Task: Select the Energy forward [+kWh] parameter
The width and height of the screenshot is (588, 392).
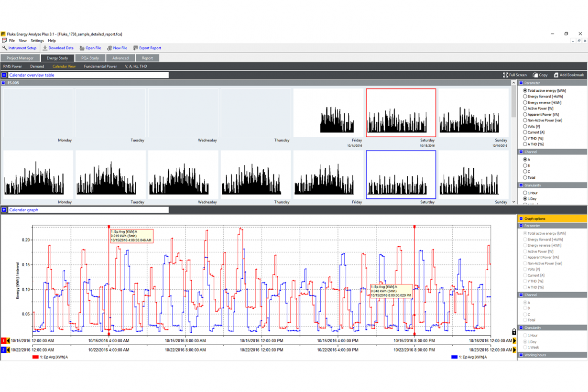Action: (x=524, y=96)
